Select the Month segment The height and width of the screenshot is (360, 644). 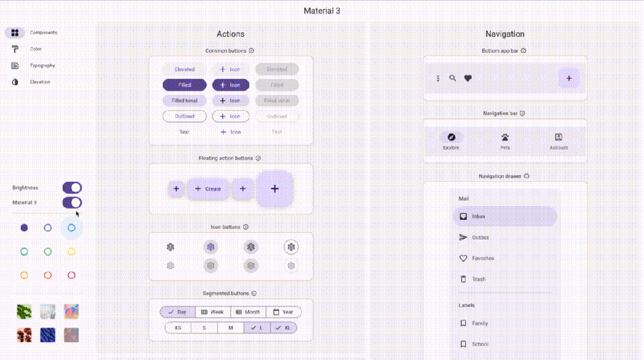point(248,312)
